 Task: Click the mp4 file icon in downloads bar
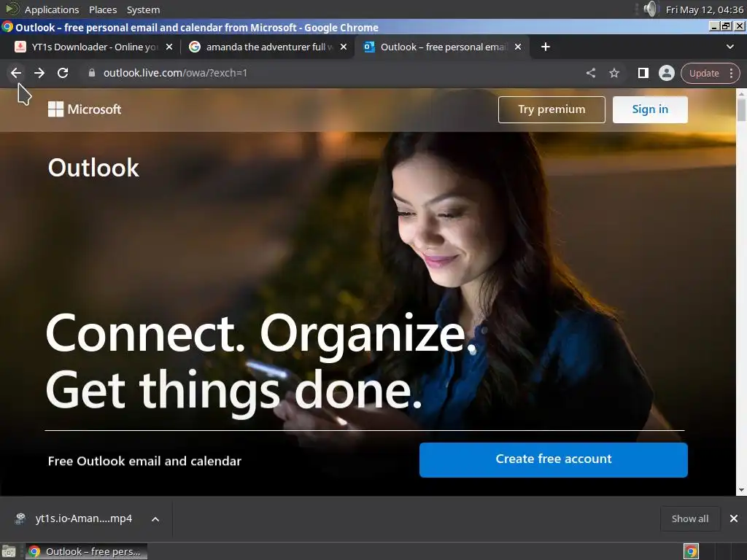pyautogui.click(x=20, y=518)
